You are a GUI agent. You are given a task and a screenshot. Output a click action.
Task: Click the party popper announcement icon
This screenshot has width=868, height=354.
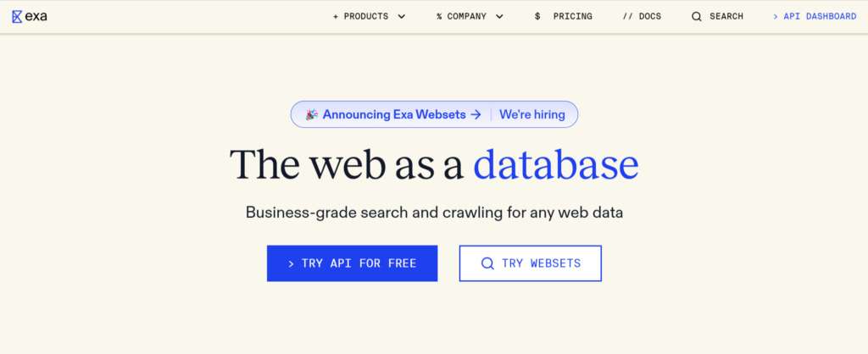(312, 114)
